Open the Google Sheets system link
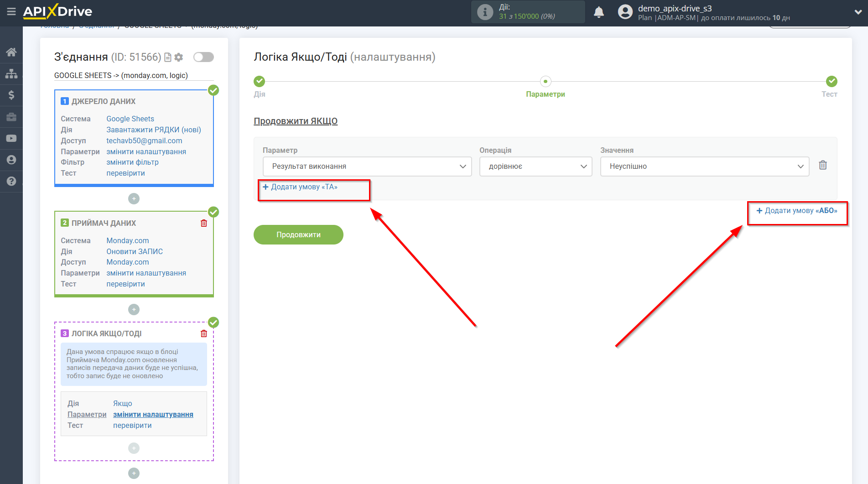This screenshot has width=868, height=484. click(x=130, y=119)
